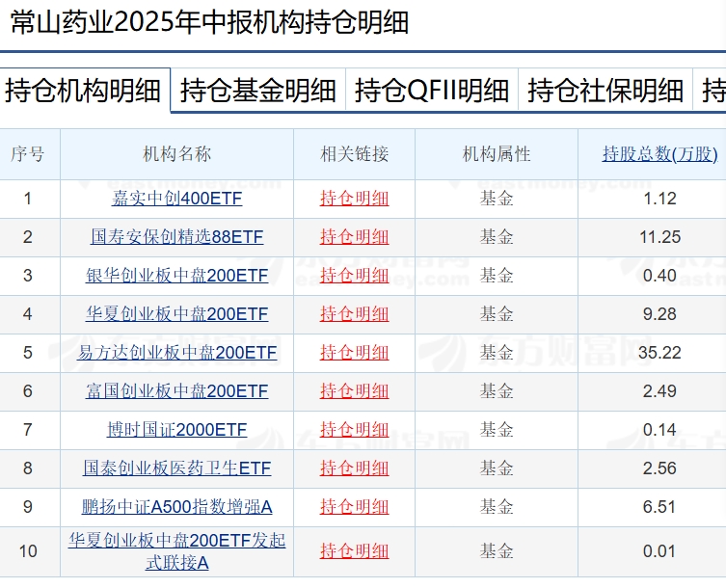The height and width of the screenshot is (588, 726).
Task: Select the 机构属性 column header
Action: pyautogui.click(x=497, y=153)
